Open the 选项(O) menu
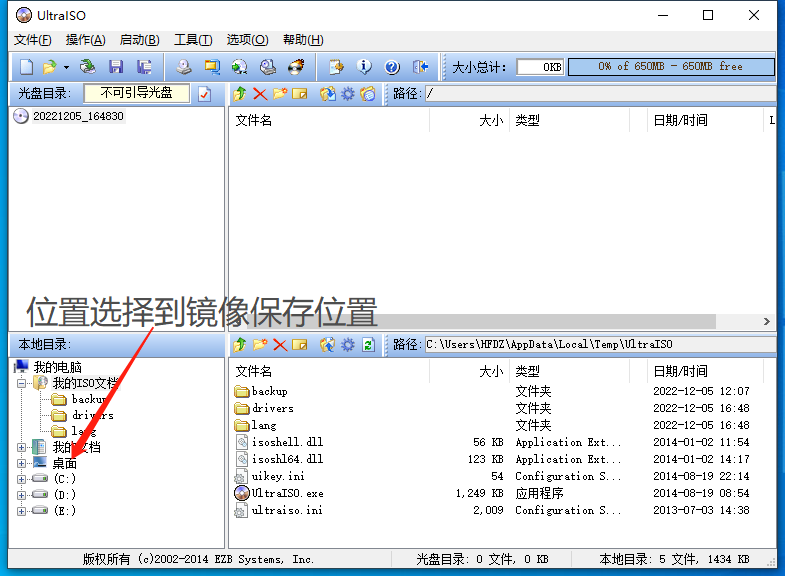Image resolution: width=785 pixels, height=576 pixels. [x=247, y=40]
